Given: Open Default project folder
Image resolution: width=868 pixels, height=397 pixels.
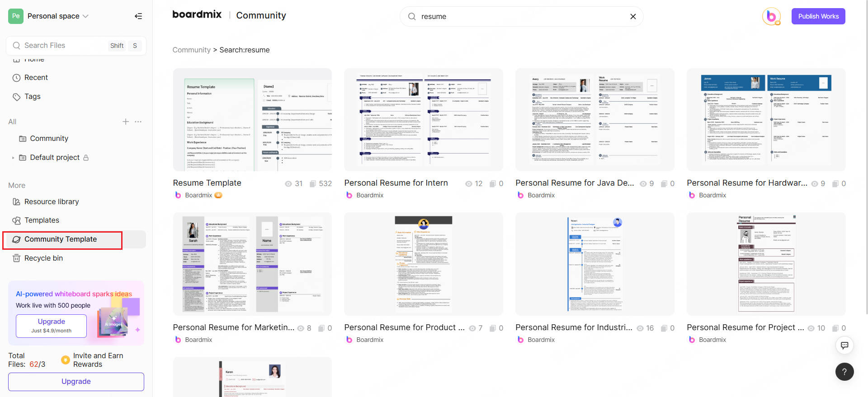Looking at the screenshot, I should click(55, 158).
